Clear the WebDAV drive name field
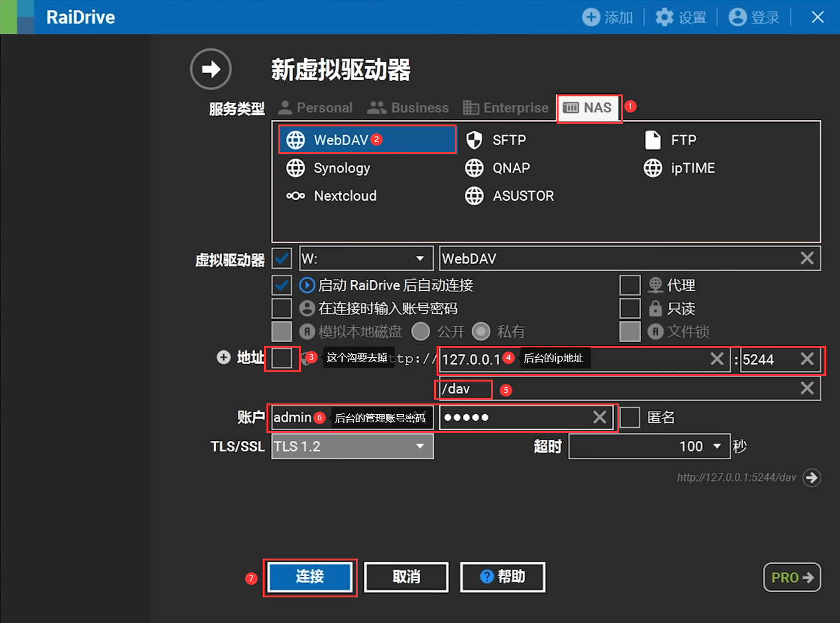The height and width of the screenshot is (623, 840). pyautogui.click(x=807, y=258)
